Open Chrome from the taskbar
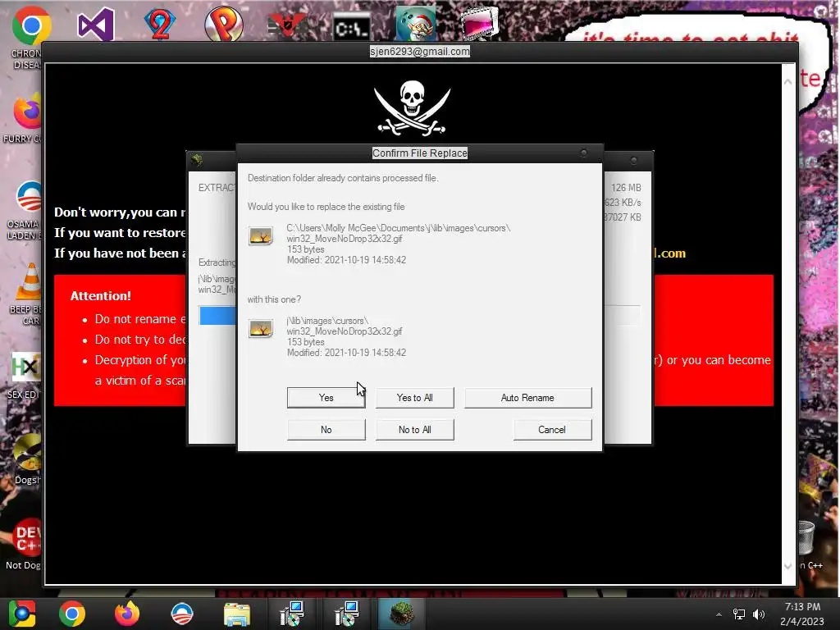Screen dimensions: 840x630 (72, 614)
